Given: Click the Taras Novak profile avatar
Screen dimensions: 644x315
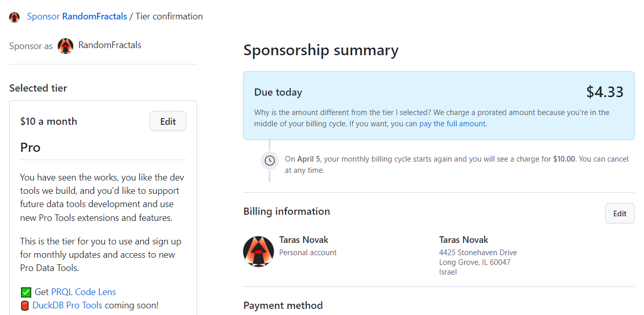Looking at the screenshot, I should 259,251.
